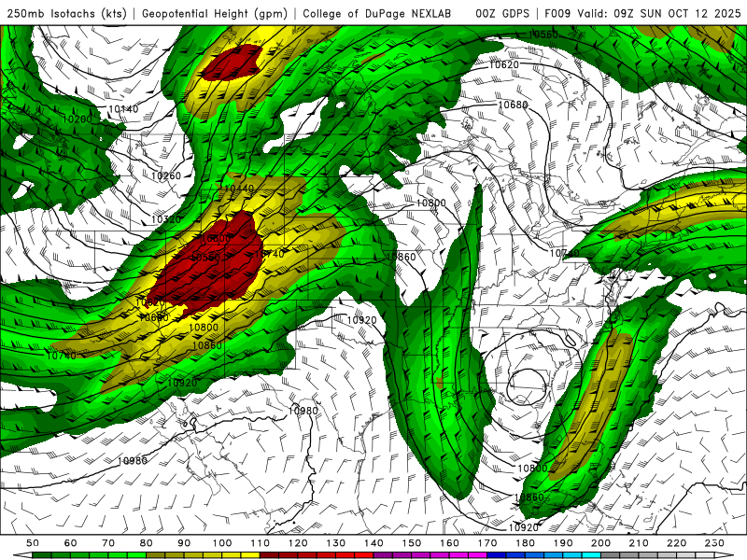Click the '250mb Isotachs (kts)' title text
747x560 pixels.
click(66, 13)
